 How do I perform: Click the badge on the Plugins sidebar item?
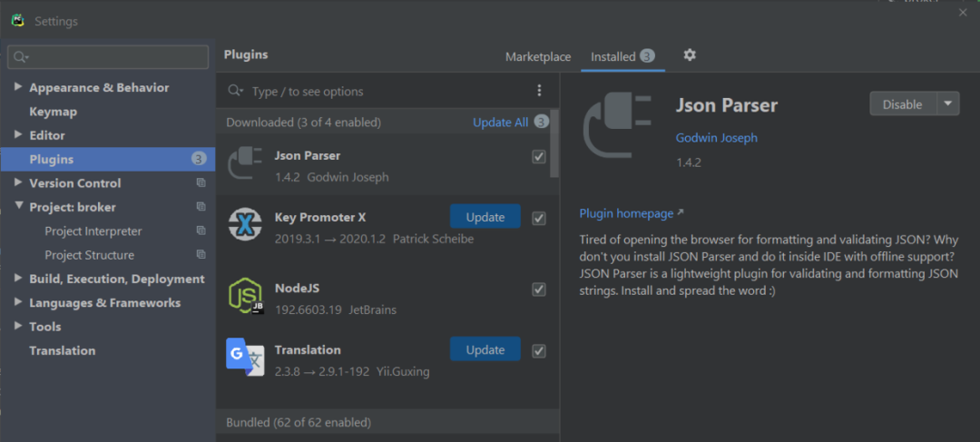[x=198, y=159]
